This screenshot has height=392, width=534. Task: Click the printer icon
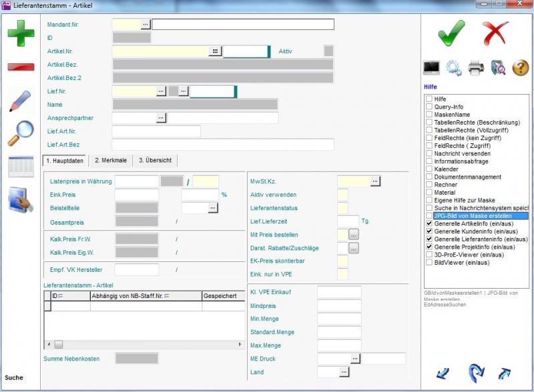point(476,67)
